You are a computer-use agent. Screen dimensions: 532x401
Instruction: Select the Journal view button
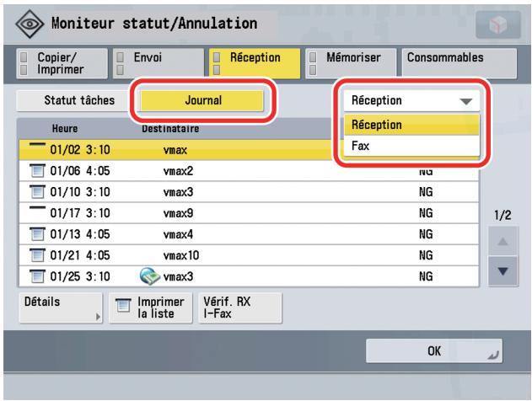tap(202, 100)
